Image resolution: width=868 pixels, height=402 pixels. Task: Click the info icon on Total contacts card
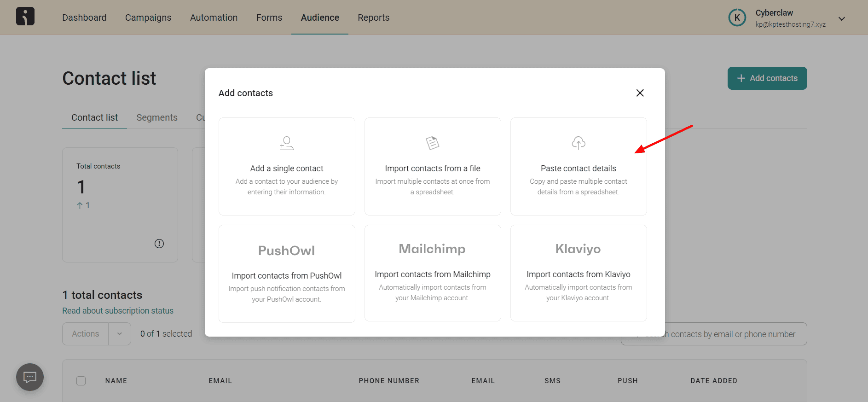coord(159,244)
